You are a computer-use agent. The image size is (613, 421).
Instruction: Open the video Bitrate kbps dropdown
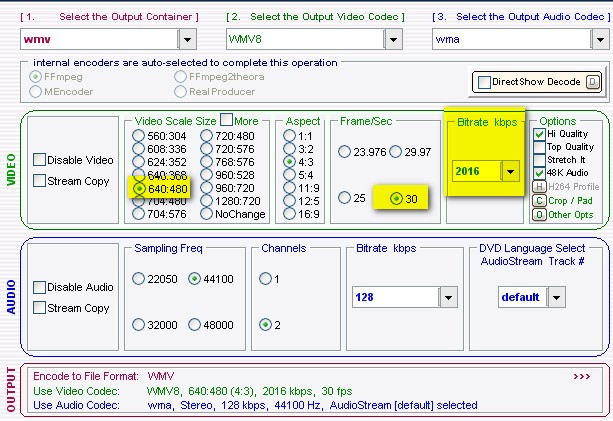coord(511,171)
